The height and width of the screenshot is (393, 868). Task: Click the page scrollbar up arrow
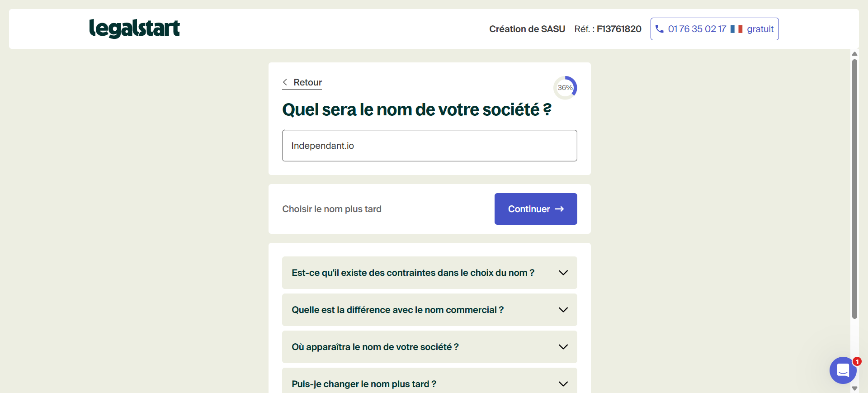point(854,54)
